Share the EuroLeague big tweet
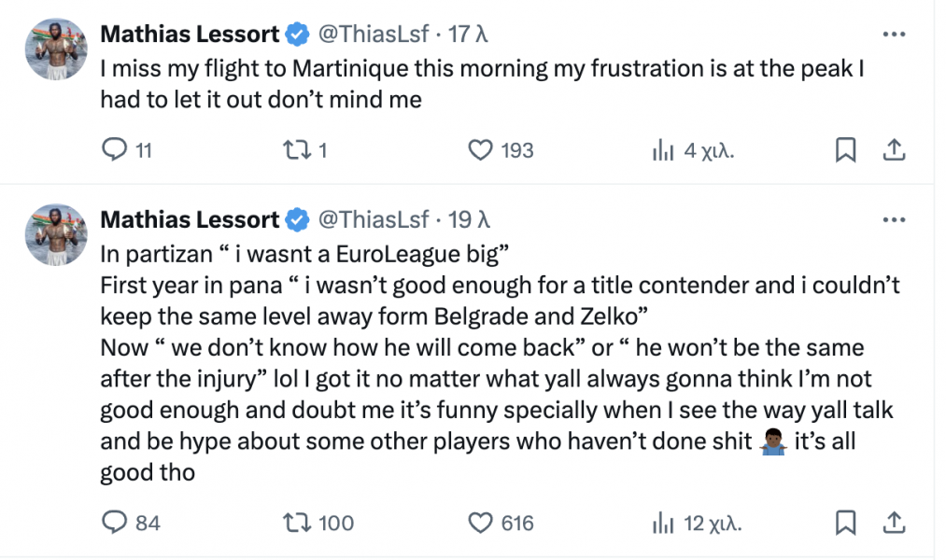This screenshot has height=560, width=946. (x=893, y=523)
